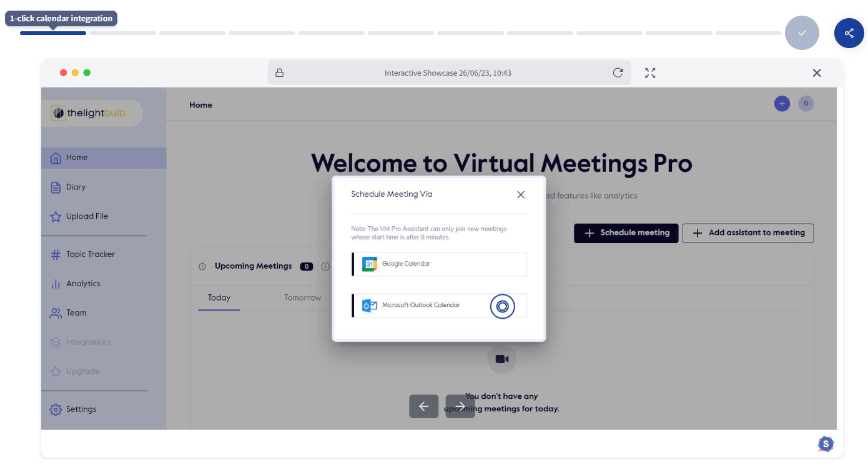
Task: Click the camera icon in meetings panel
Action: [x=501, y=359]
